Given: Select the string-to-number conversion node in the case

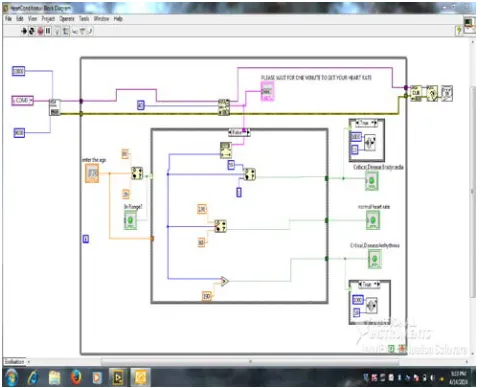Looking at the screenshot, I should (x=226, y=150).
